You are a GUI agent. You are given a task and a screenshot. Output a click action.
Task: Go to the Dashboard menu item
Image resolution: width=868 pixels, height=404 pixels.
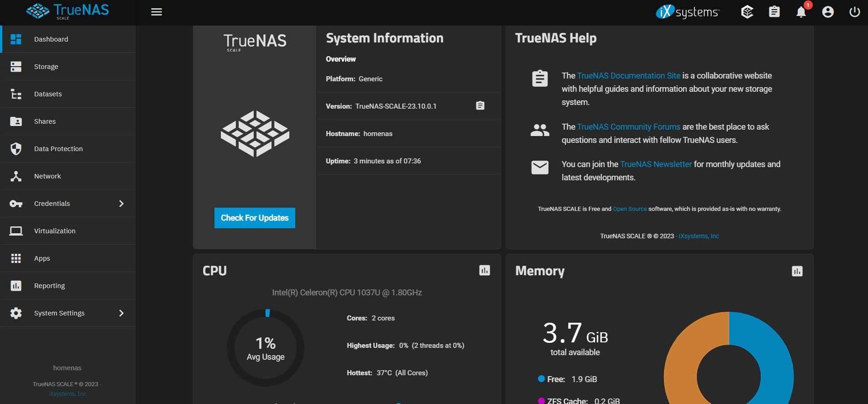(68, 39)
